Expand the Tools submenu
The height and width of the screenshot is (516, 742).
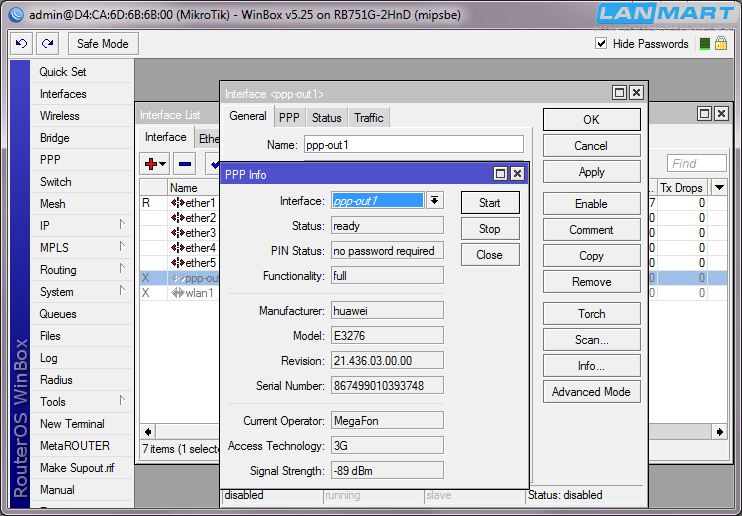click(x=122, y=400)
